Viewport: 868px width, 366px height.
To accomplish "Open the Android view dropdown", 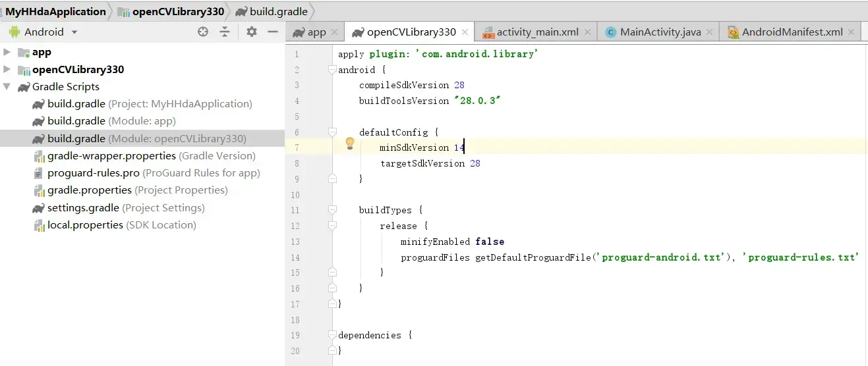I will tap(74, 32).
